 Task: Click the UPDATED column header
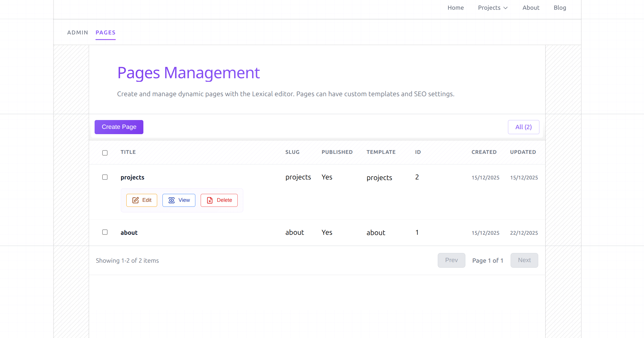(523, 152)
